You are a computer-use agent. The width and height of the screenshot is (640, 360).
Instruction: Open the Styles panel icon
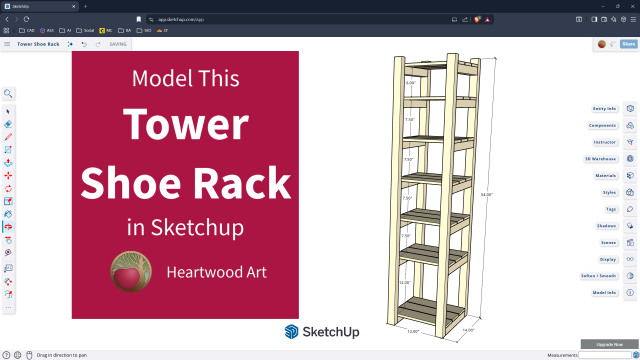(x=630, y=192)
